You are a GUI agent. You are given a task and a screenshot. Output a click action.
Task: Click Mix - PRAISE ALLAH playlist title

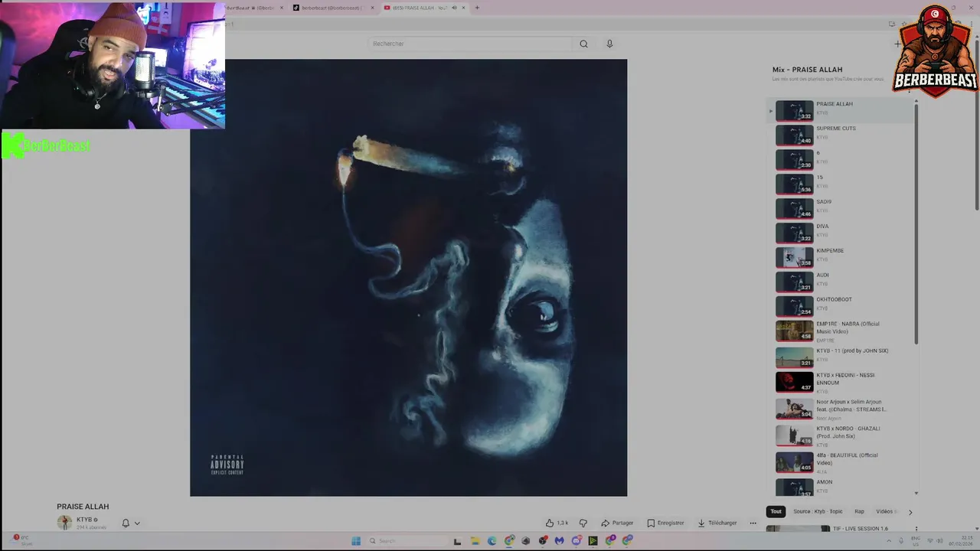(807, 70)
